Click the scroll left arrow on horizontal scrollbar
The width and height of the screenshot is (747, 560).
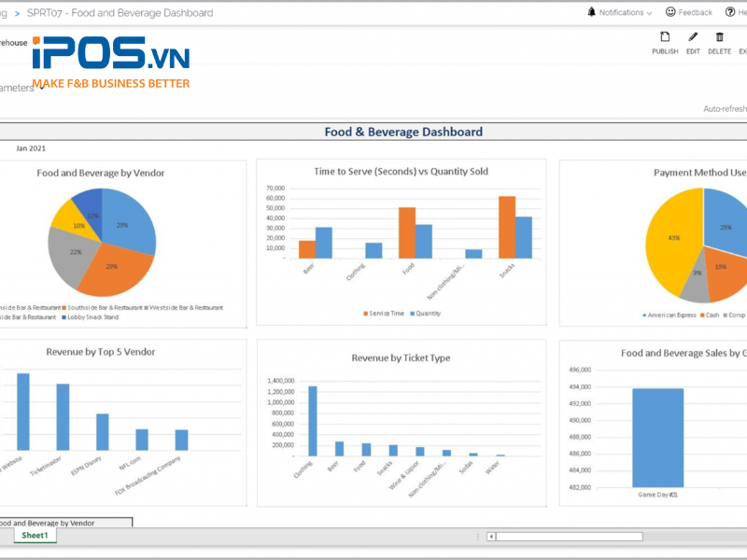491,537
